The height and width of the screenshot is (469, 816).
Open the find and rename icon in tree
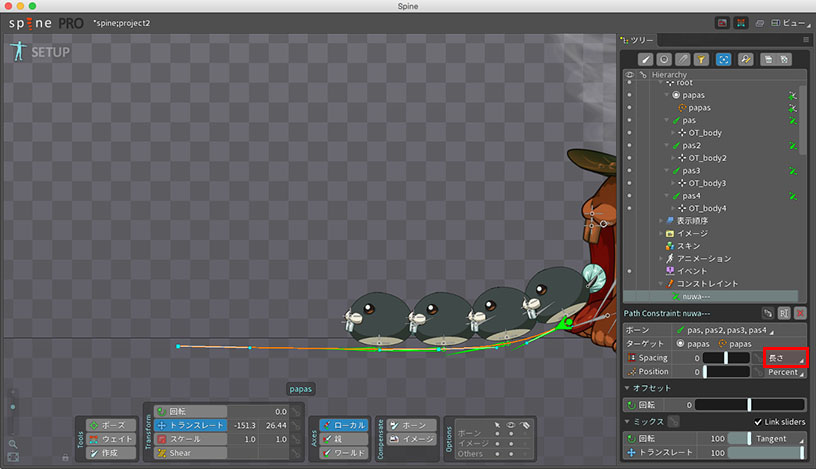[746, 59]
